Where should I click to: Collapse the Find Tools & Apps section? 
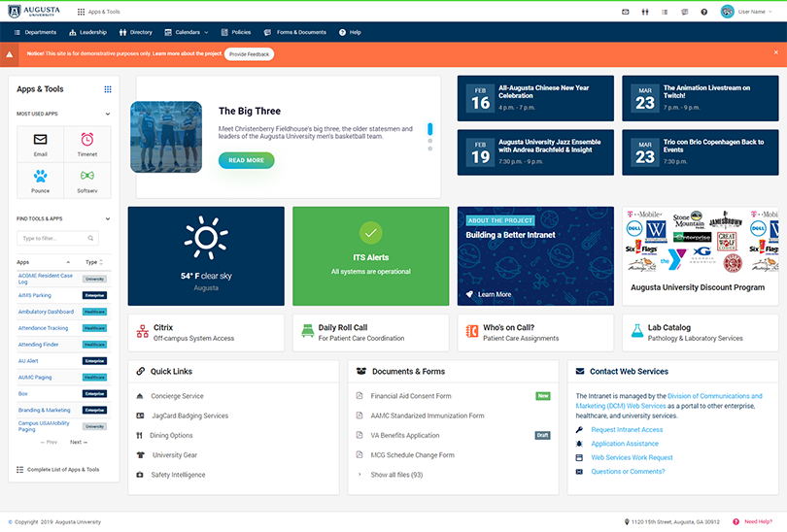click(x=108, y=218)
